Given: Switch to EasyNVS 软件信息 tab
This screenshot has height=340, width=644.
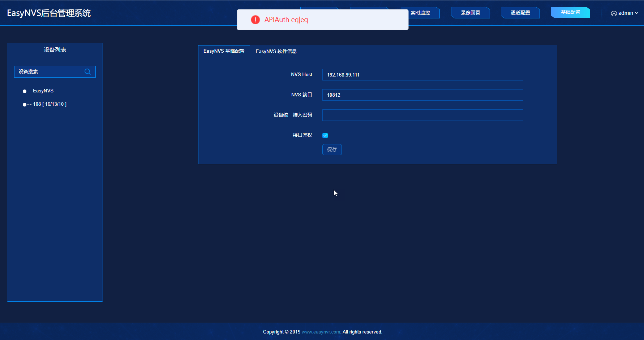Looking at the screenshot, I should coord(276,51).
